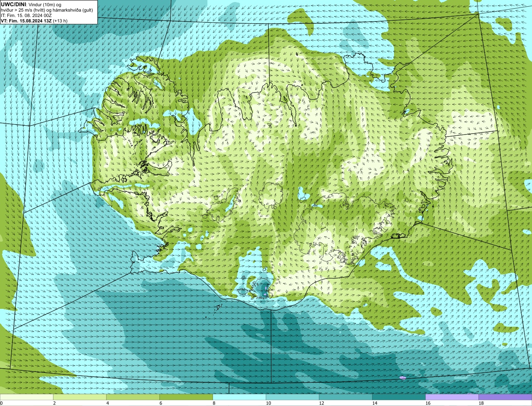Select the "IT: Fim. 15. 08. 2024 00Z" line
This screenshot has width=532, height=406.
(x=26, y=15)
